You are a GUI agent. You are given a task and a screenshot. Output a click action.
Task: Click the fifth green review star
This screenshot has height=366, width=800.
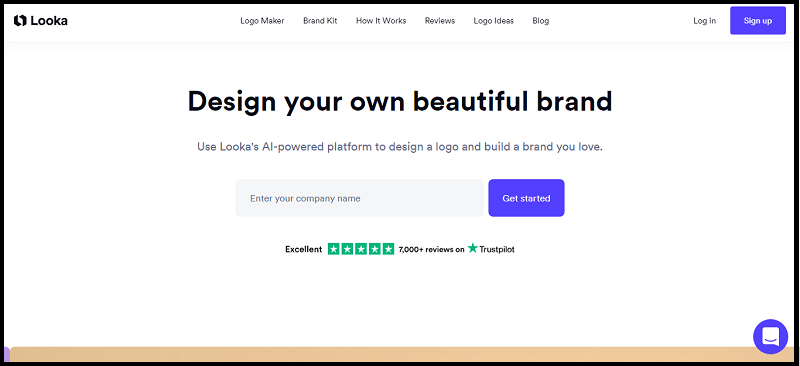(388, 249)
